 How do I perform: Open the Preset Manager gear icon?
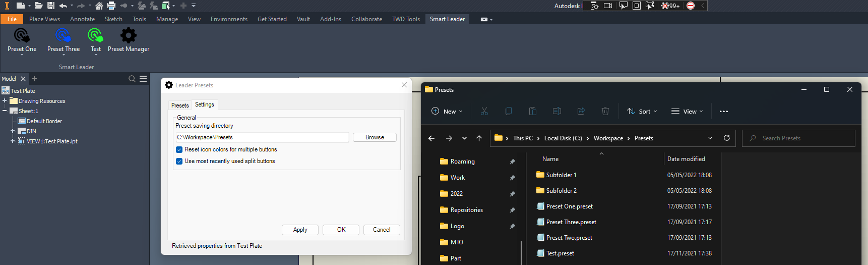pyautogui.click(x=128, y=36)
